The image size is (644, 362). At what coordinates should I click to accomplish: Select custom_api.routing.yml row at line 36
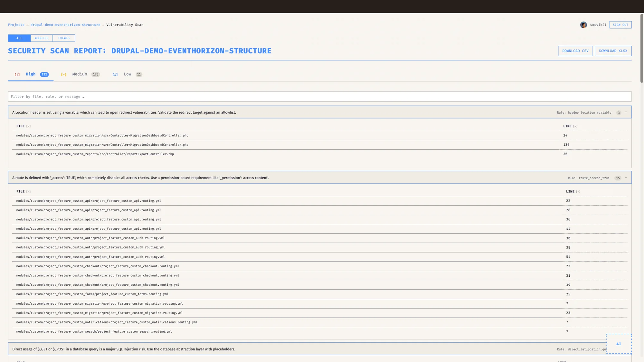(x=320, y=219)
